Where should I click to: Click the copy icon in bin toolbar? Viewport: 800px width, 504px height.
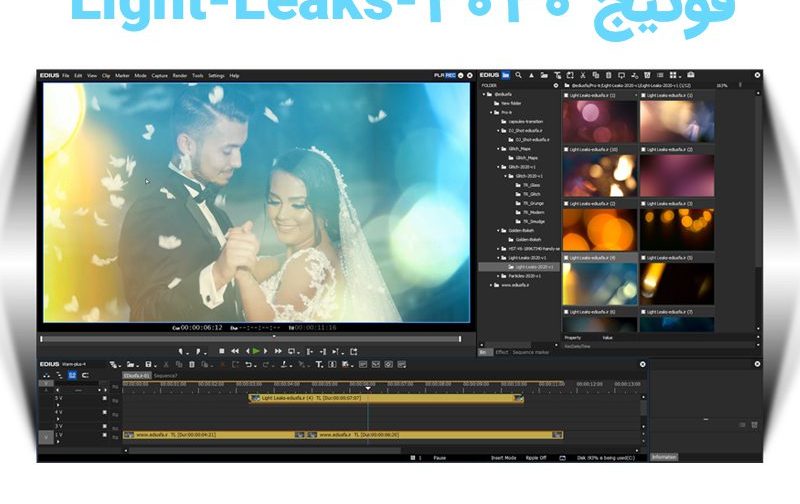point(596,75)
